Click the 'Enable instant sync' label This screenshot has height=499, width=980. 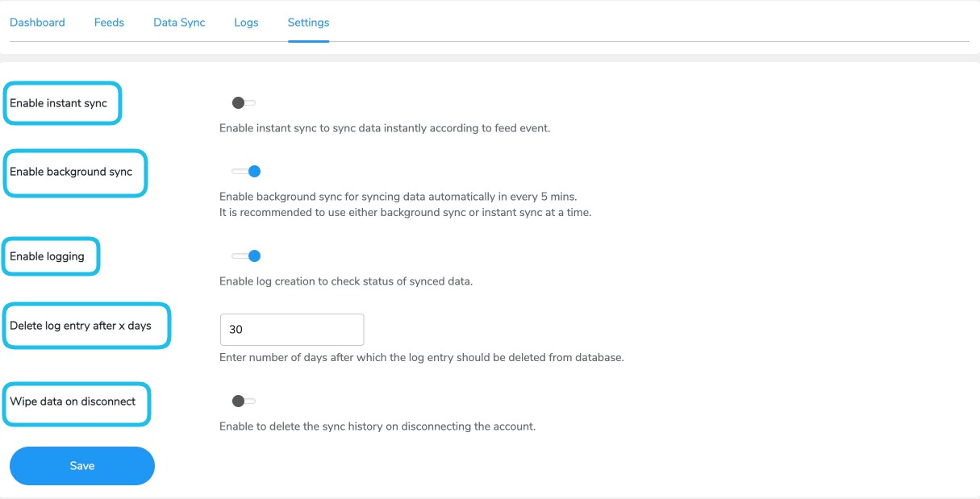point(60,102)
